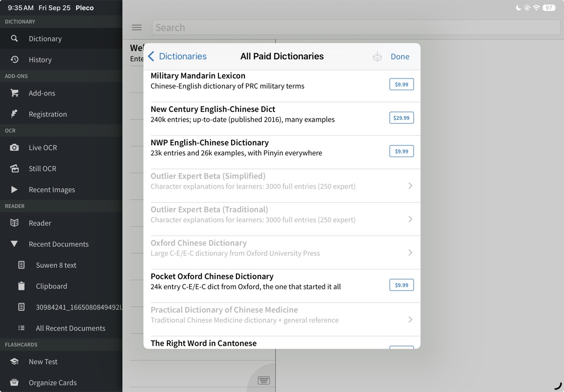Expand Practical Dictionary of Chinese Medicine chevron
The height and width of the screenshot is (392, 564).
pos(410,319)
